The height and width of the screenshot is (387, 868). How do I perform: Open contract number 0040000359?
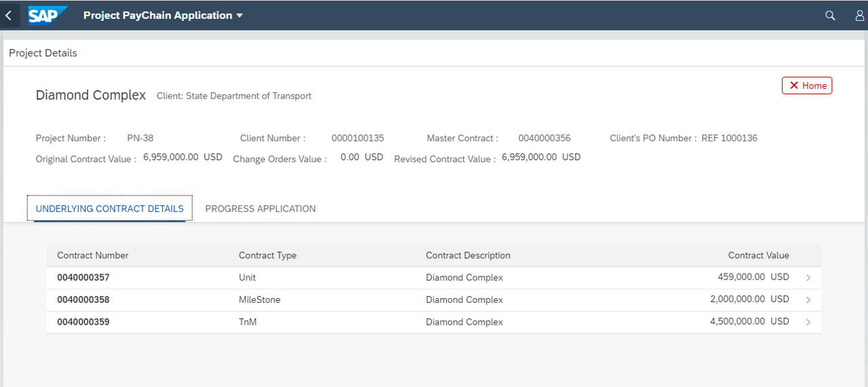tap(83, 322)
